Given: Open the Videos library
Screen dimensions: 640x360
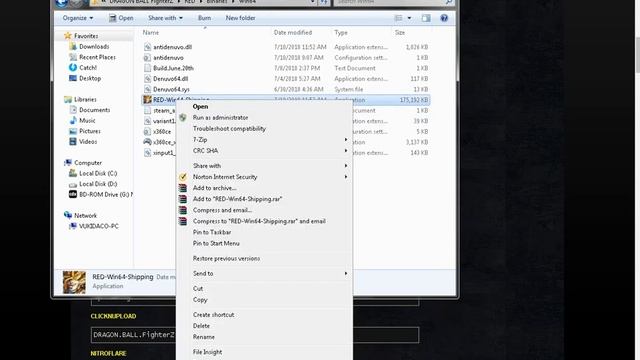Looking at the screenshot, I should (88, 142).
